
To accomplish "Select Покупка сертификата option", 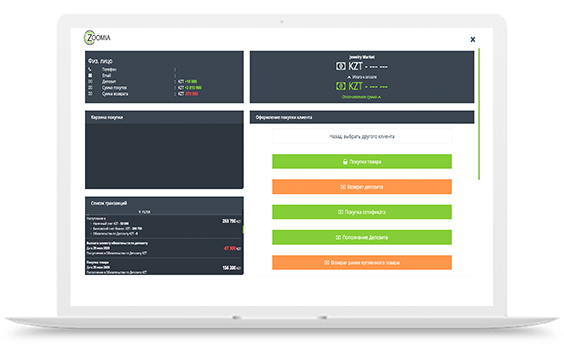I will coord(362,212).
